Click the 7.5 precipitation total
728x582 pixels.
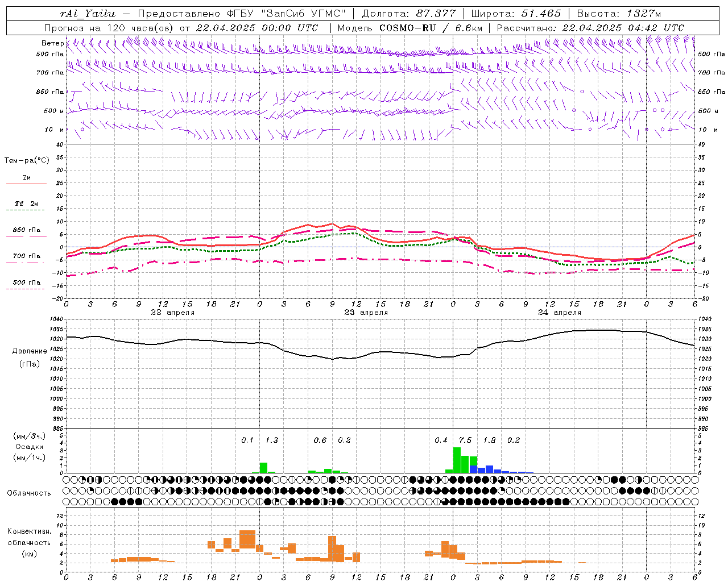(465, 440)
